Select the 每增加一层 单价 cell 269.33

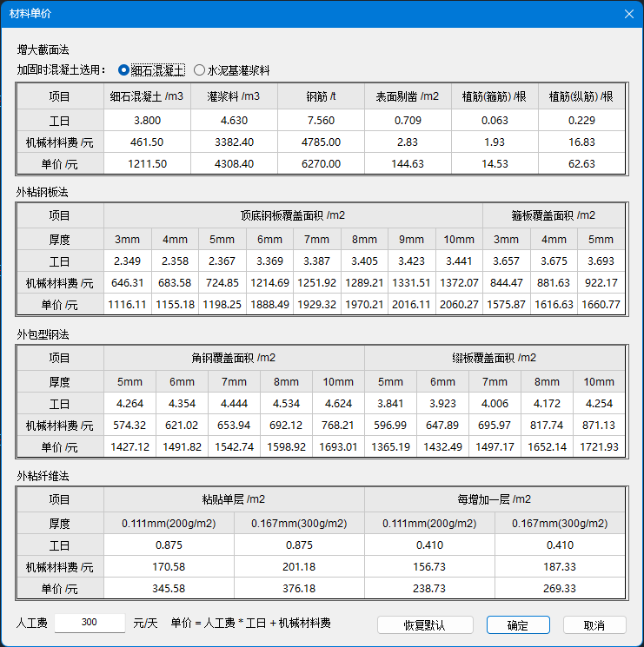coord(560,588)
